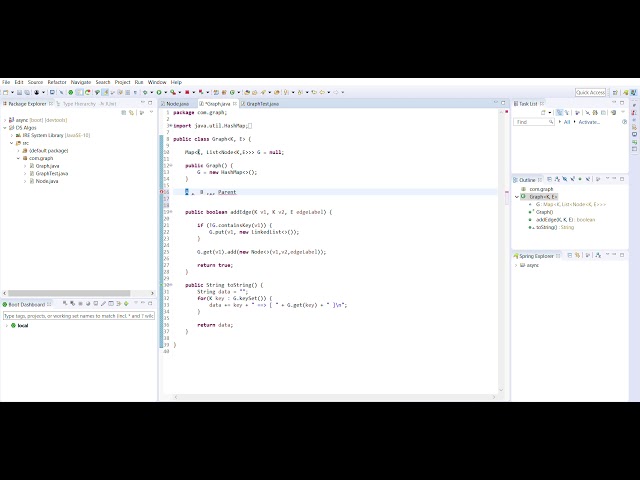Select toString() method in Outline
640x480 pixels.
point(555,227)
